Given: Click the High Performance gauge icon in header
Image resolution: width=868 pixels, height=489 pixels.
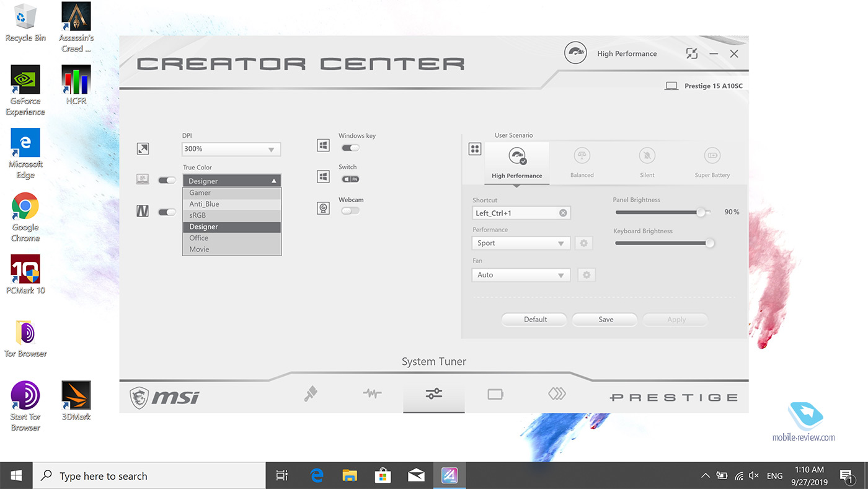Looking at the screenshot, I should [x=575, y=53].
